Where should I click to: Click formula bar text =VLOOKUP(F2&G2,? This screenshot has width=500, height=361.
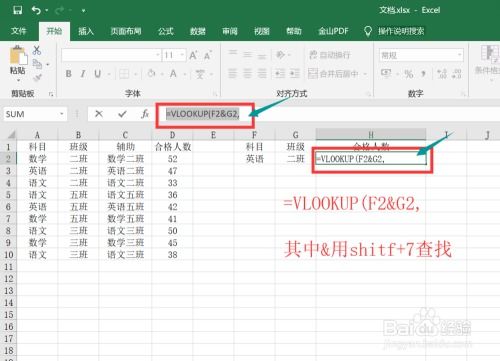tap(203, 114)
